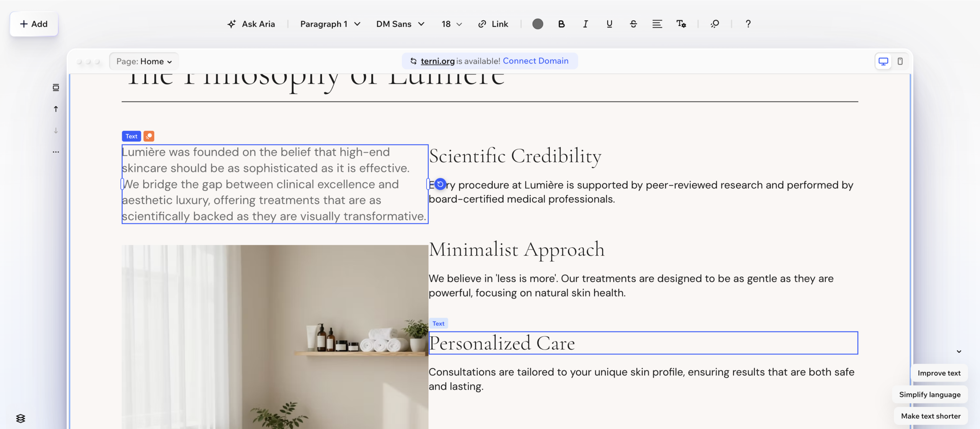Open the Page: Home dropdown

(144, 61)
